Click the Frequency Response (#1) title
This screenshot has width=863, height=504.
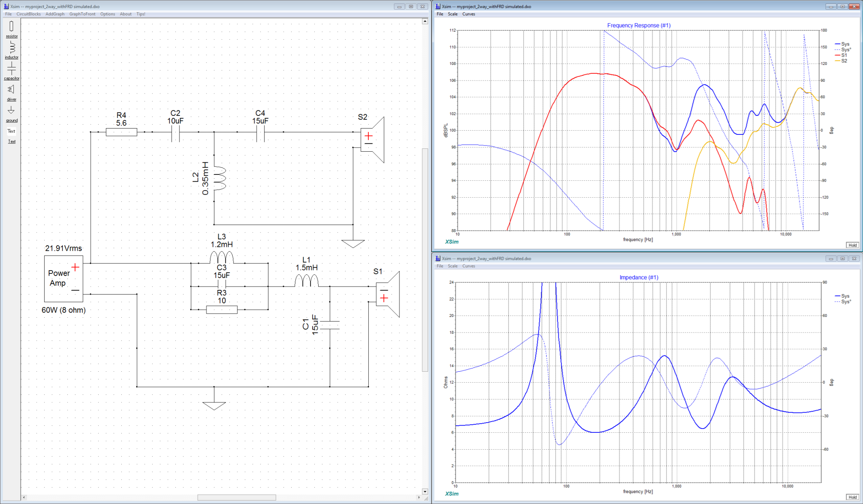[x=639, y=25]
